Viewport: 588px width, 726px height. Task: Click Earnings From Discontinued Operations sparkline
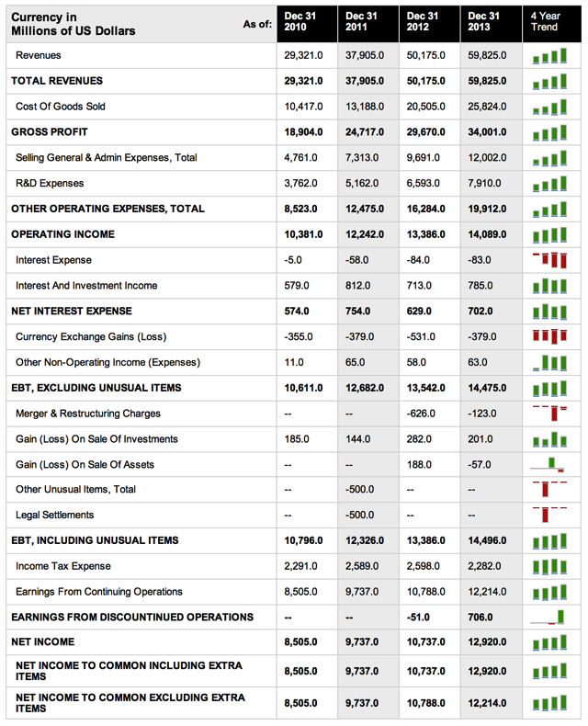point(548,618)
